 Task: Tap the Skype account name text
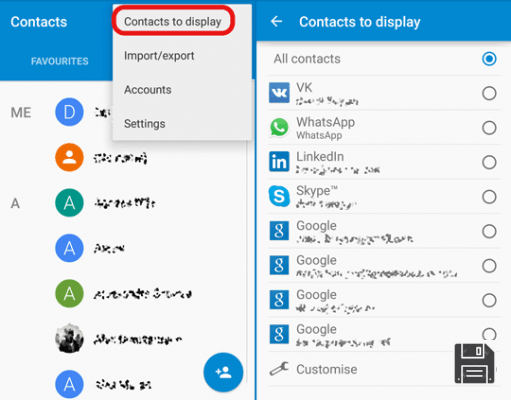[x=317, y=191]
